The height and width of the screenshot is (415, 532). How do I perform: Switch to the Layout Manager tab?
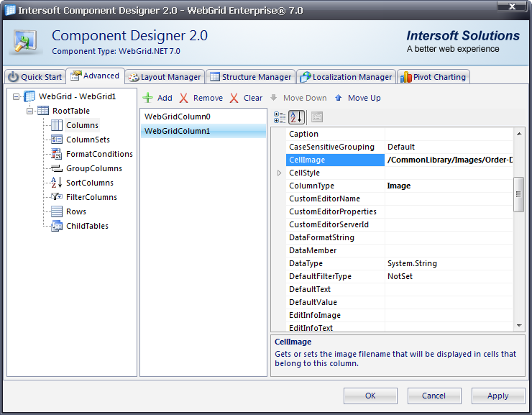point(165,77)
